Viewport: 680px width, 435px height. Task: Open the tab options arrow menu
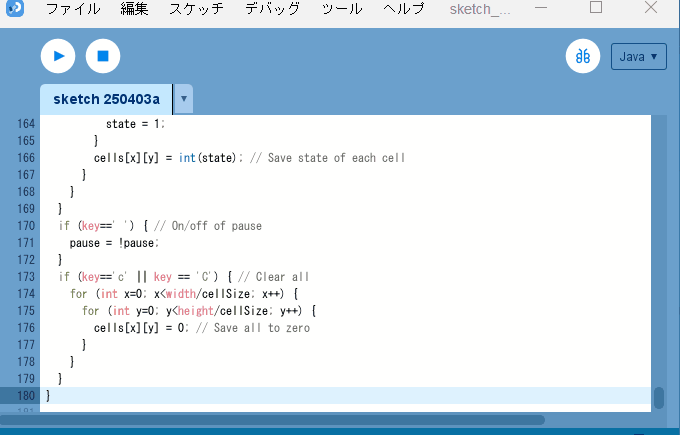click(x=184, y=99)
